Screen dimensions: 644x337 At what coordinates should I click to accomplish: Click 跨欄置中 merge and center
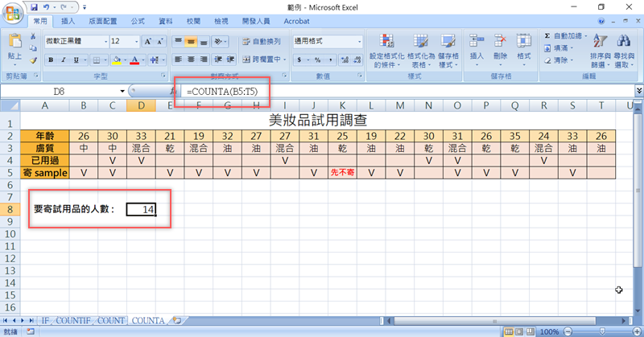(263, 60)
